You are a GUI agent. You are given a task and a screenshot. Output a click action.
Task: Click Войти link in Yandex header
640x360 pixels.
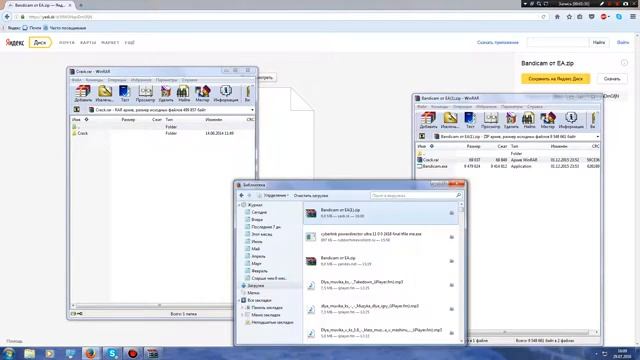pos(623,42)
